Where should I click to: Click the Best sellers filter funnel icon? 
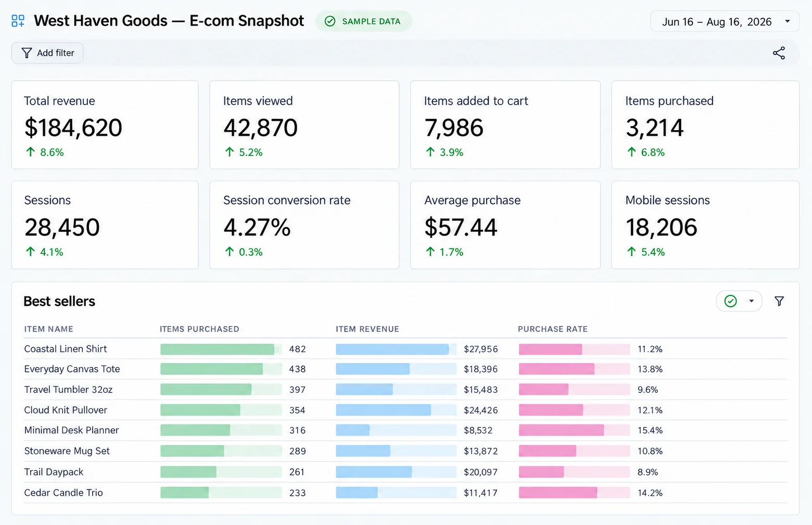[x=779, y=301]
